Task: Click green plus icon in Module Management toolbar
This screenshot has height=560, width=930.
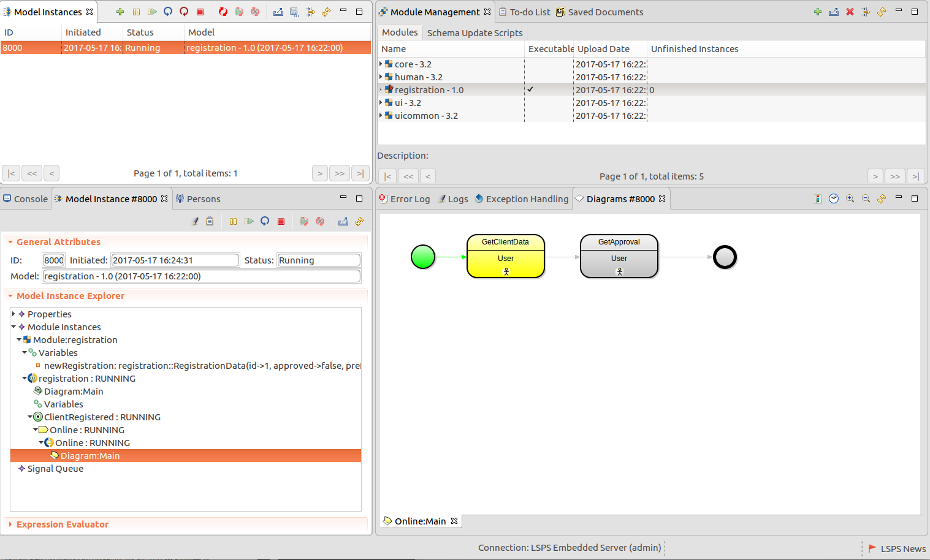Action: [818, 12]
